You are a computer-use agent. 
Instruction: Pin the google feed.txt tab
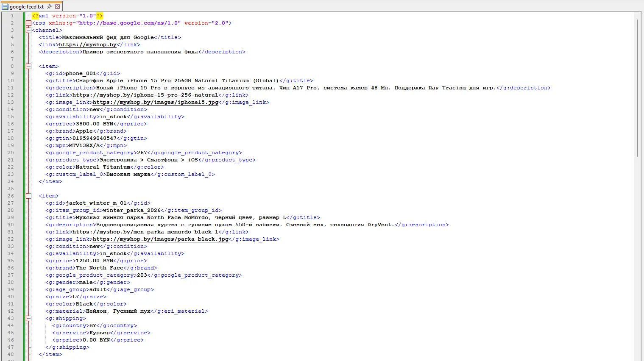[50, 6]
